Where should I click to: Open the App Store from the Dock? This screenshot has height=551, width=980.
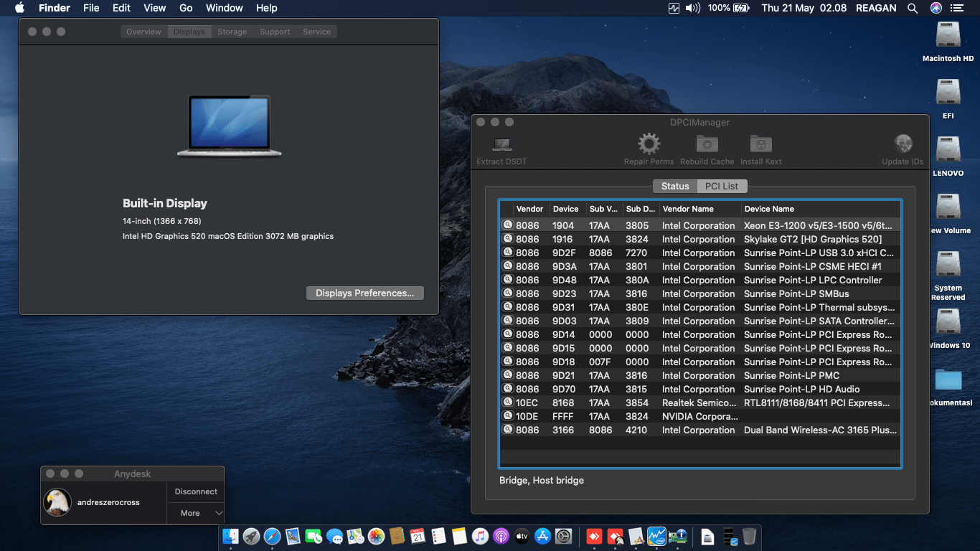543,536
